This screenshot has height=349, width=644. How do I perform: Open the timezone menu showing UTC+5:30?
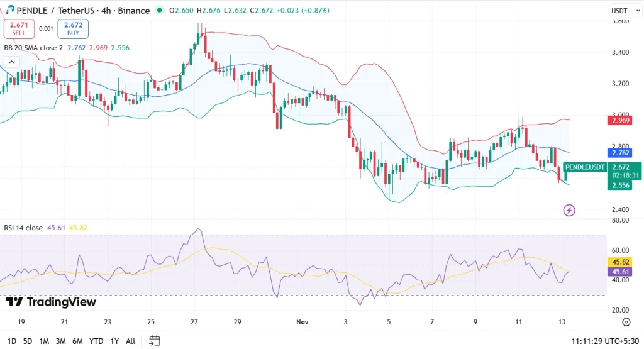pos(605,341)
